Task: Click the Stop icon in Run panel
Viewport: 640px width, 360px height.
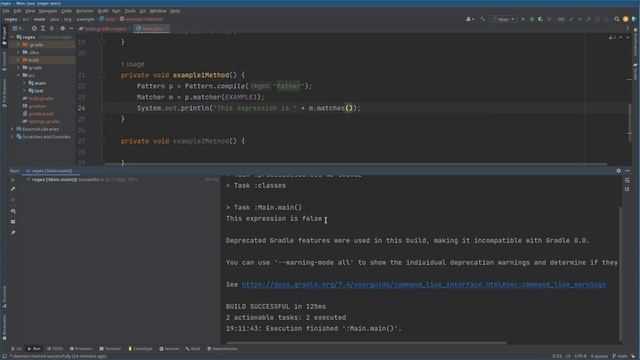Action: click(13, 200)
